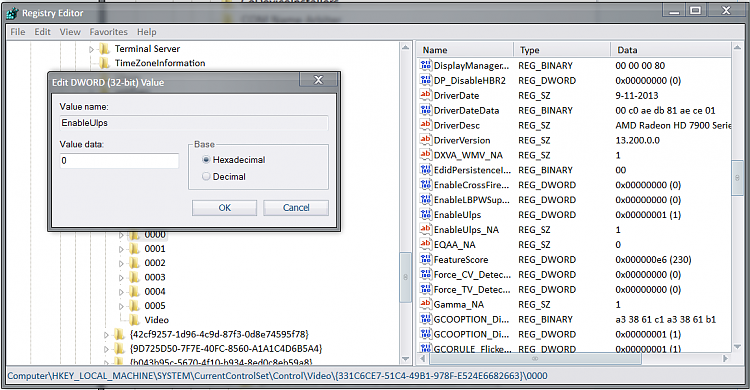Click the Force_TV_Detec DWORD icon
The height and width of the screenshot is (390, 750).
425,289
